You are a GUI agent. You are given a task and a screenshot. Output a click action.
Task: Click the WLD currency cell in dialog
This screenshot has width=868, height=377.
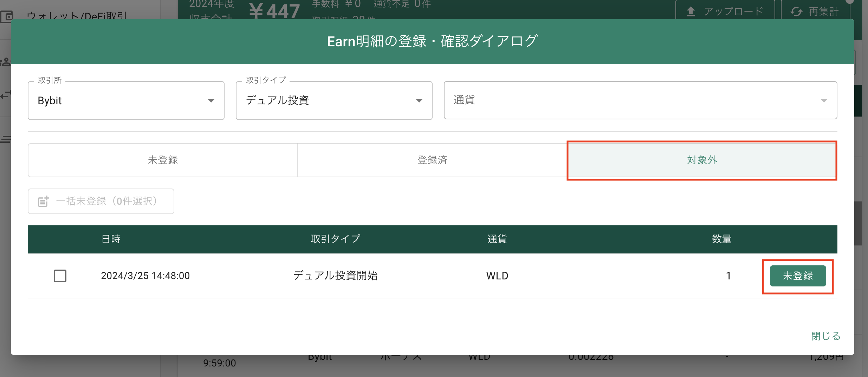[x=497, y=276]
